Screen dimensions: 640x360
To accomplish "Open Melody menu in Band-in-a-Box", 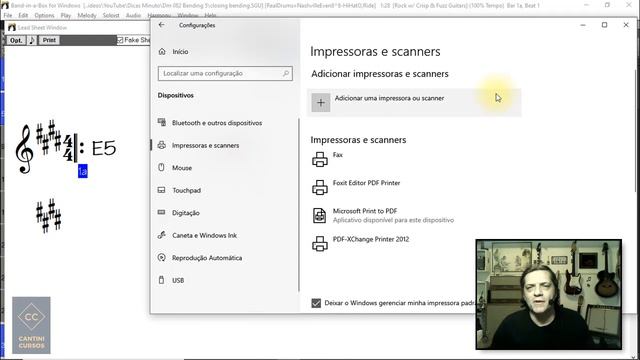I will pyautogui.click(x=87, y=16).
